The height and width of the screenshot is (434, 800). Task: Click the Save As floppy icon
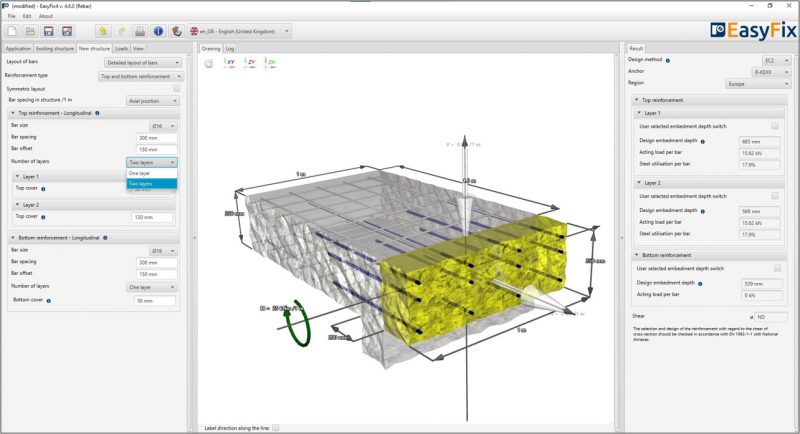67,32
